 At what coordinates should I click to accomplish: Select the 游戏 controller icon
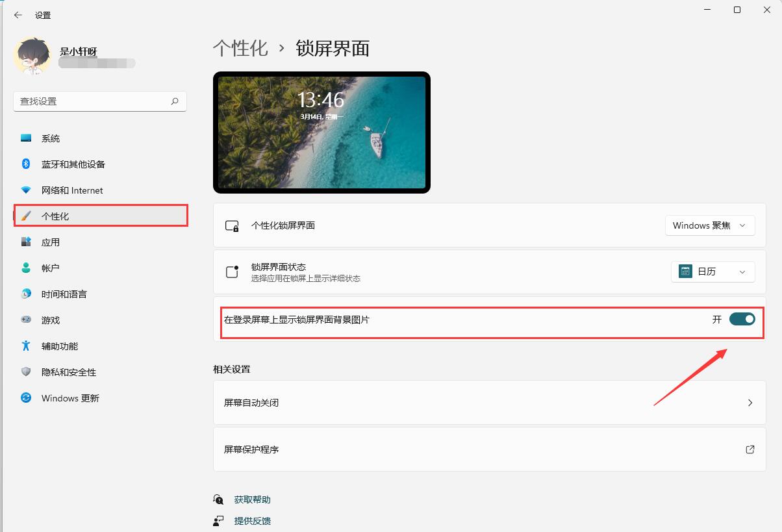point(26,320)
